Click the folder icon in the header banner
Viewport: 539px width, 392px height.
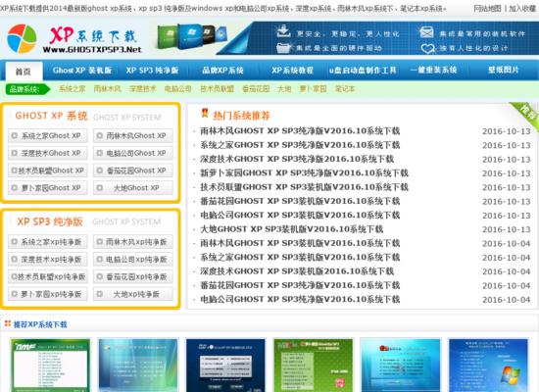[284, 47]
